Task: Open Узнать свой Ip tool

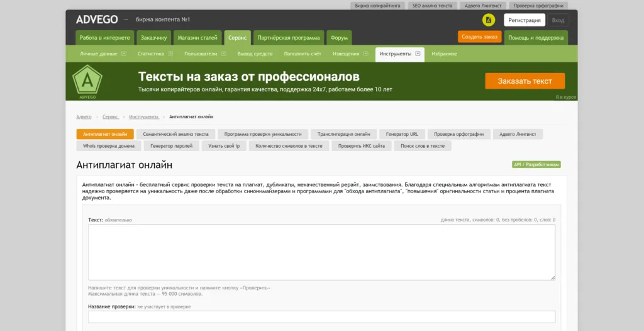Action: click(x=224, y=145)
